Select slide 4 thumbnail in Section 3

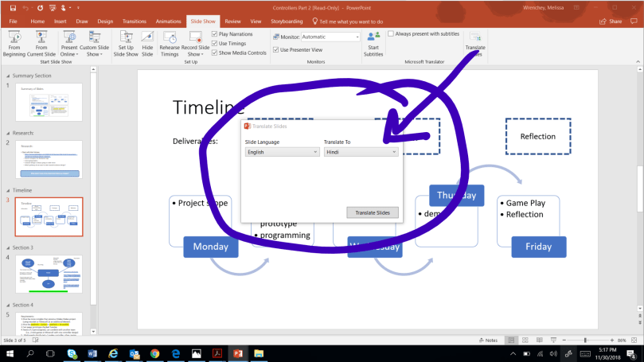pyautogui.click(x=49, y=274)
